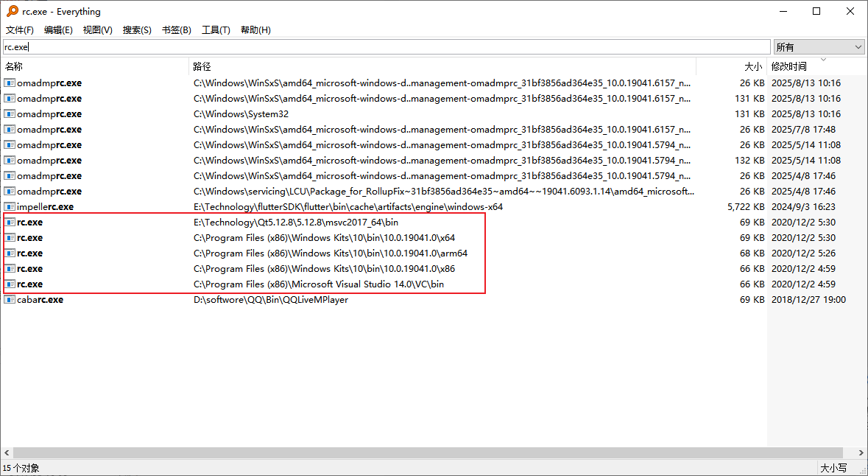Open the 帮助(H) menu
Viewport: 868px width, 476px height.
point(255,30)
